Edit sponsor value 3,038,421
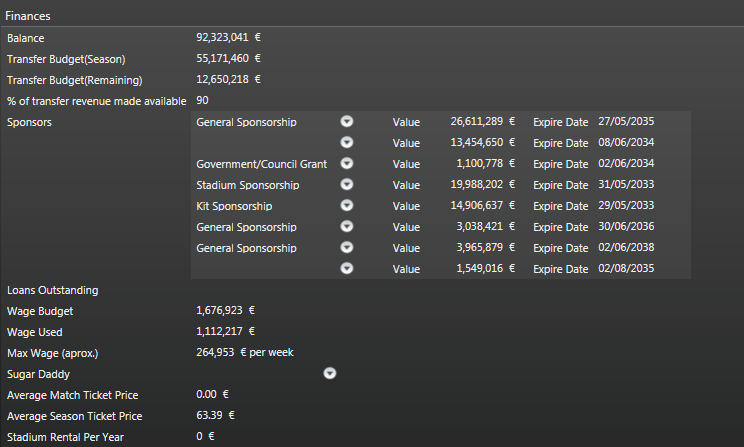The height and width of the screenshot is (447, 744). point(479,226)
